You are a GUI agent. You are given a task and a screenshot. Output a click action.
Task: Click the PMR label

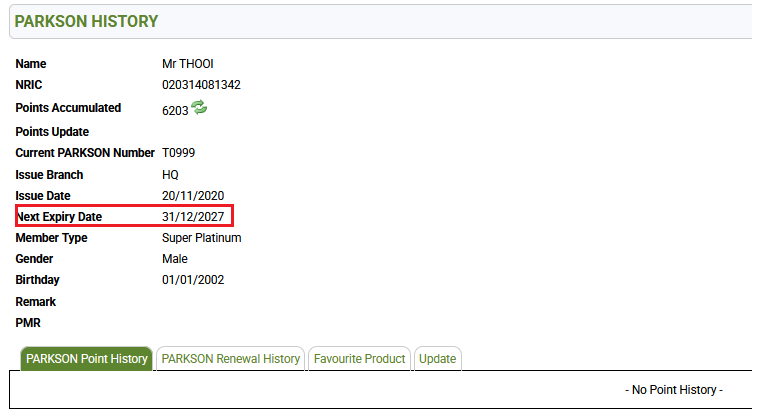(x=28, y=323)
